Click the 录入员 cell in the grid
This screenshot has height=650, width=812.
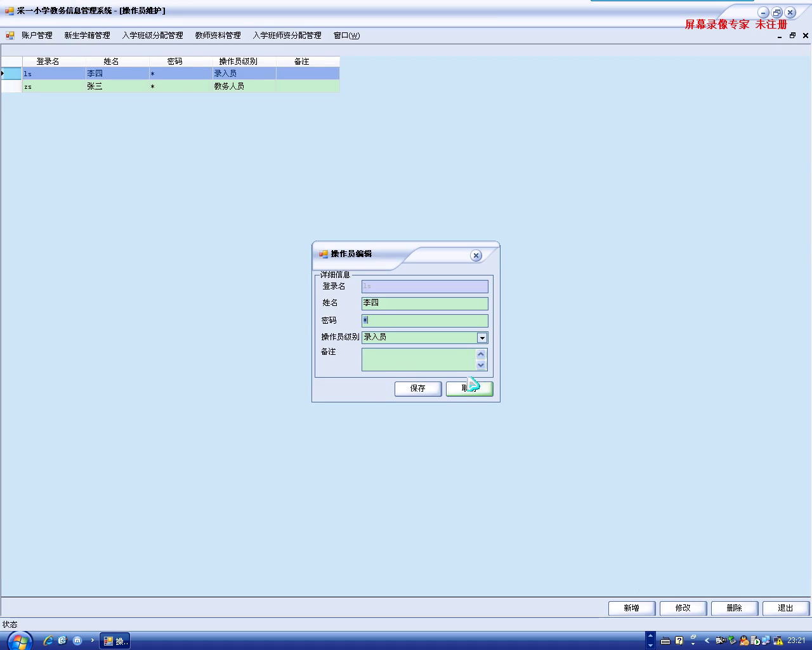coord(244,74)
